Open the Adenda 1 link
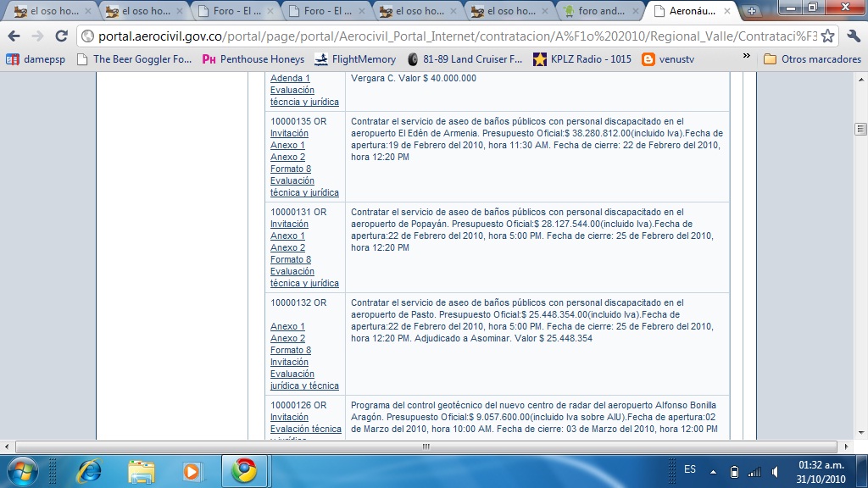 tap(290, 78)
